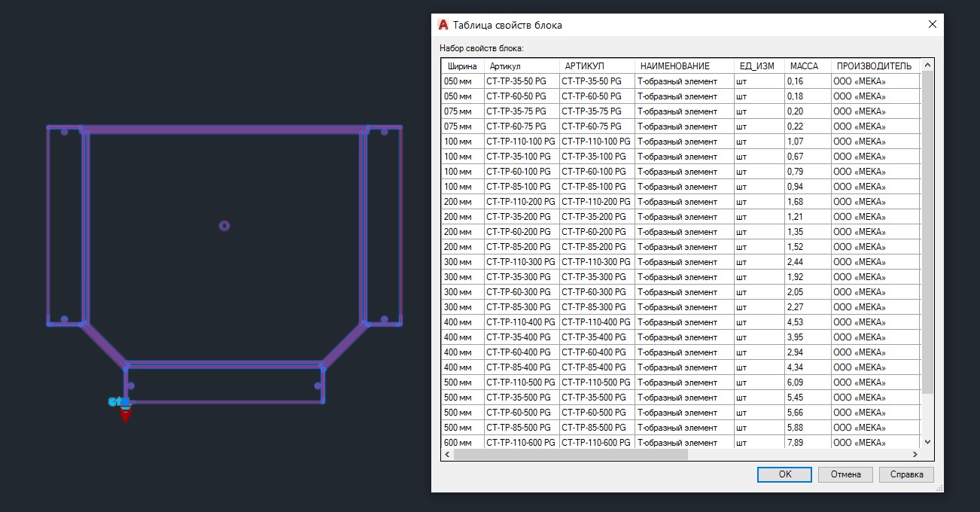Click uppercase АРТИКУЛ cell CT-TP-60-300 PG
980x512 pixels.
click(x=597, y=292)
